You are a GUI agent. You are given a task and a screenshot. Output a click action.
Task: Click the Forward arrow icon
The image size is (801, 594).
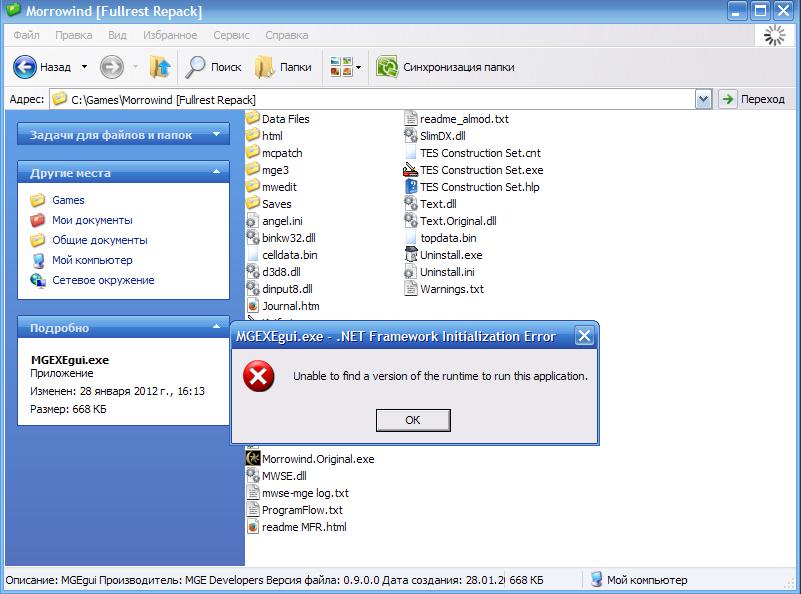pyautogui.click(x=111, y=67)
